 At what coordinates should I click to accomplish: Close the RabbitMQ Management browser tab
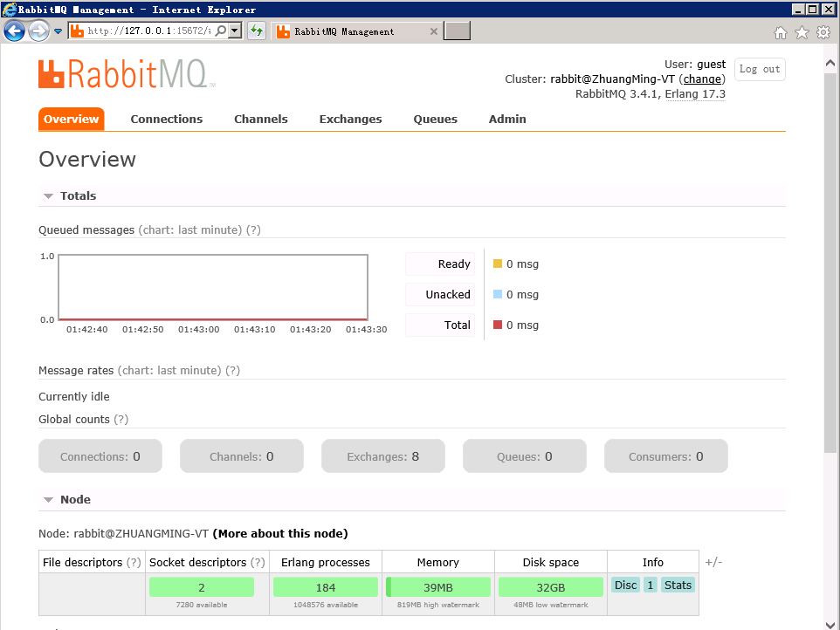(x=434, y=31)
